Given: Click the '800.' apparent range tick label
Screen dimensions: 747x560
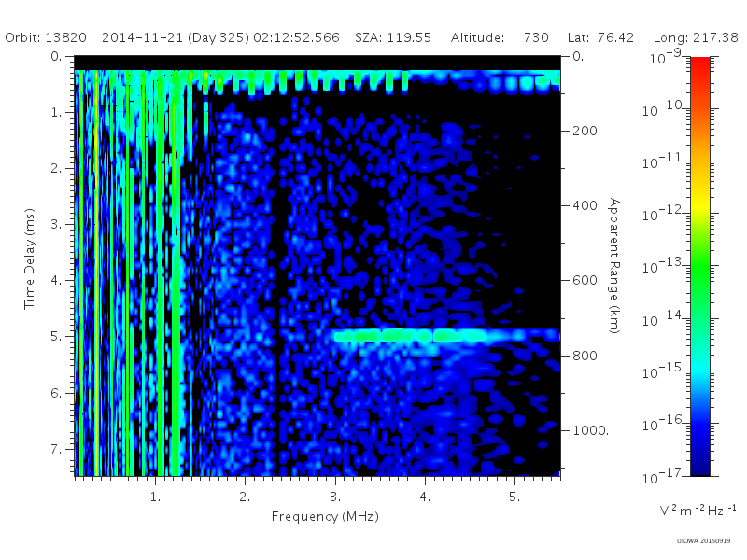Looking at the screenshot, I should point(586,356).
